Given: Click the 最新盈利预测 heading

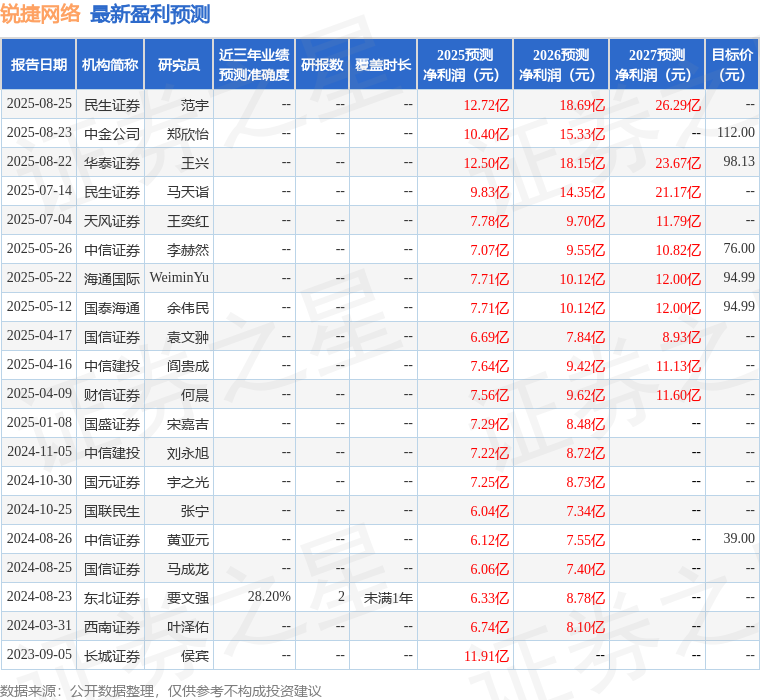Looking at the screenshot, I should [150, 14].
